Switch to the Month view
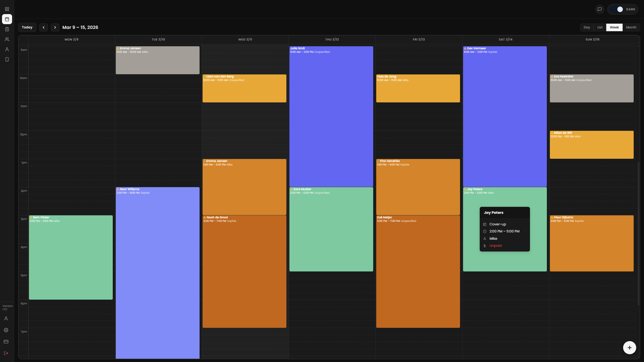The height and width of the screenshot is (362, 644). click(x=631, y=27)
